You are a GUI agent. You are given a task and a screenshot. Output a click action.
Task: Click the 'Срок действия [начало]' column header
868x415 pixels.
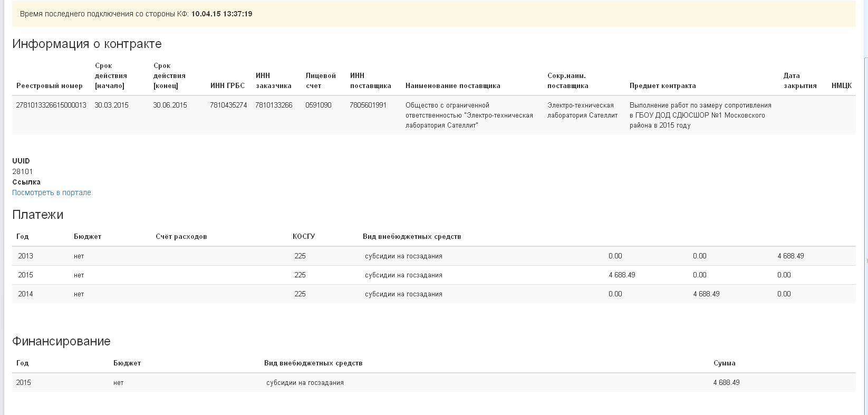[111, 75]
